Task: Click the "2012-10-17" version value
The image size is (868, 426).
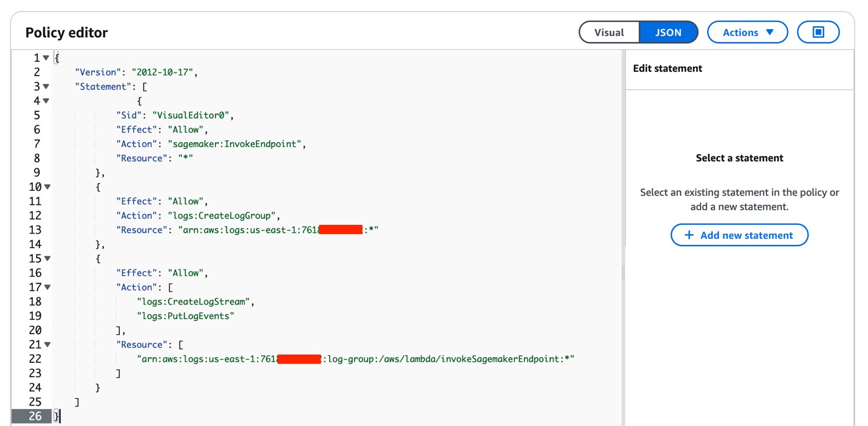Action: click(162, 72)
